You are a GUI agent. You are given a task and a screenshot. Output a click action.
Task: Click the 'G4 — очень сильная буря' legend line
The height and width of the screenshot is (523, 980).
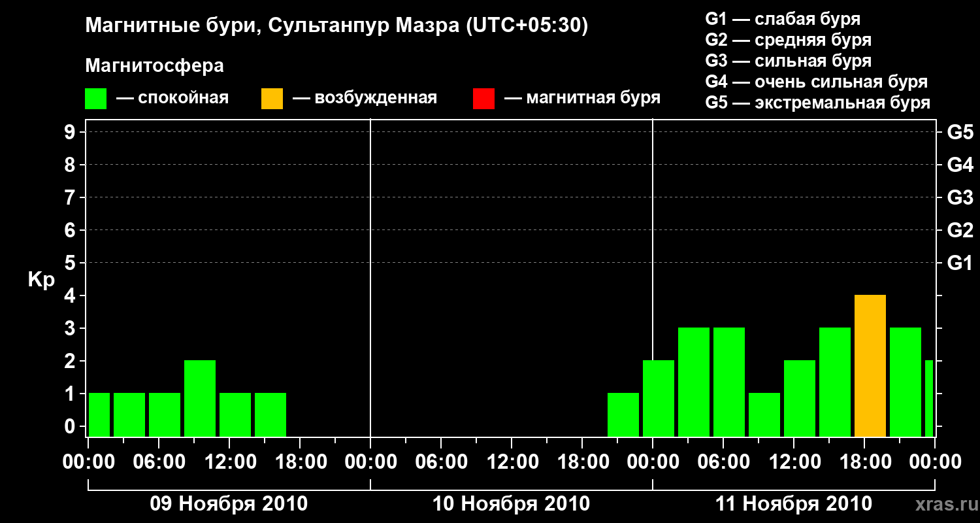(x=817, y=82)
